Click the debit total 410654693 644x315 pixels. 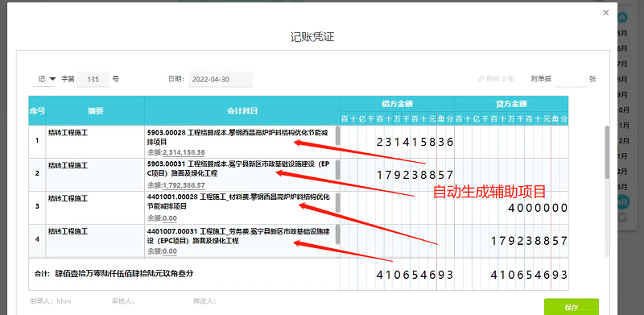[415, 275]
